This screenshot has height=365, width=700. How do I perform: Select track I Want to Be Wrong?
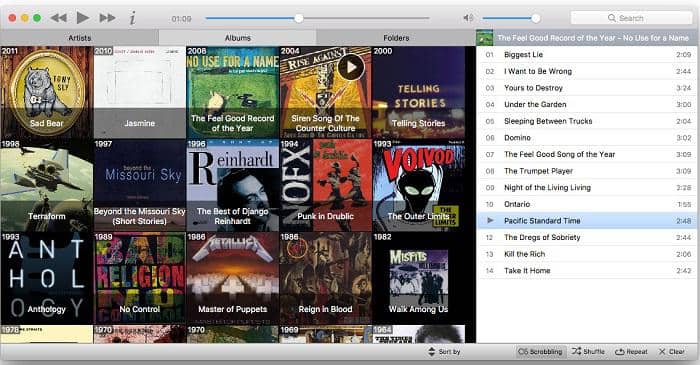[x=587, y=71]
